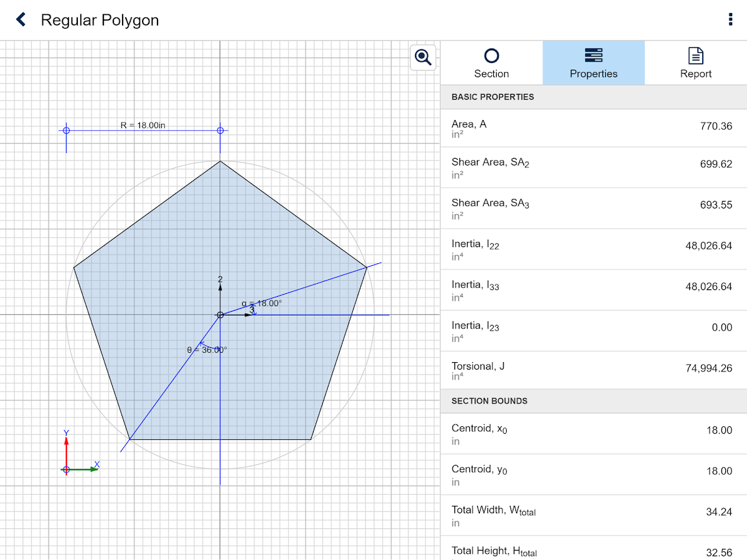Click the Section Bounds section header
The image size is (747, 560).
point(593,401)
